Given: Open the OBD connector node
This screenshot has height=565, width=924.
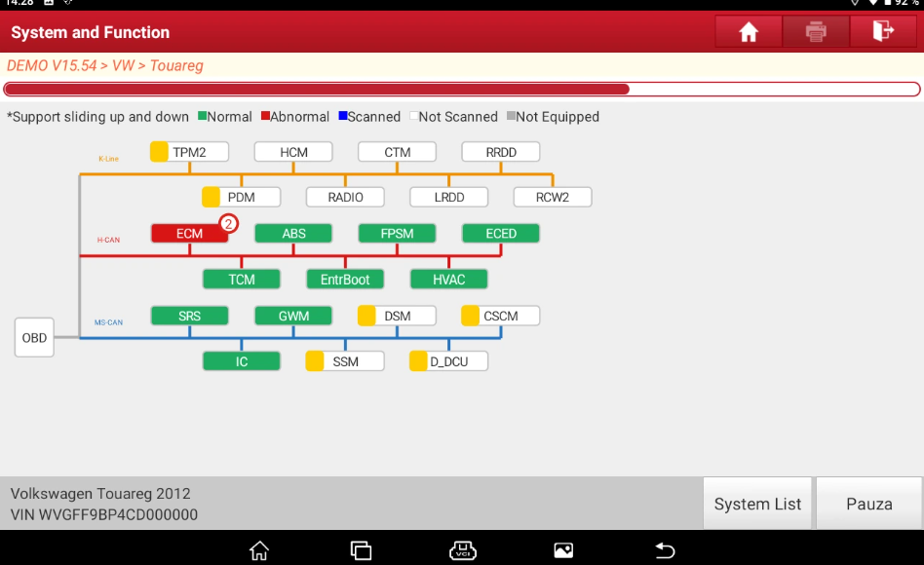Looking at the screenshot, I should tap(34, 338).
